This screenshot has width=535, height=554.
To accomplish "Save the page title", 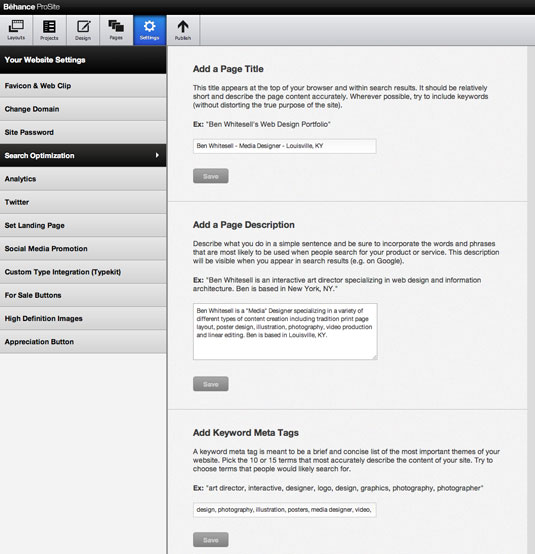I will [x=211, y=176].
